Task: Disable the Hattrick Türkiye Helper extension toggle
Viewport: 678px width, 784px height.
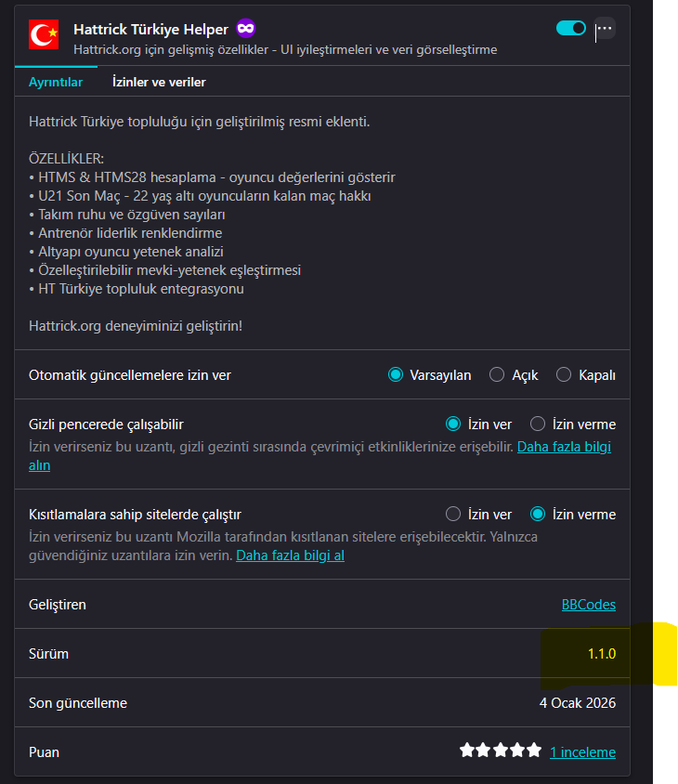Action: tap(571, 28)
